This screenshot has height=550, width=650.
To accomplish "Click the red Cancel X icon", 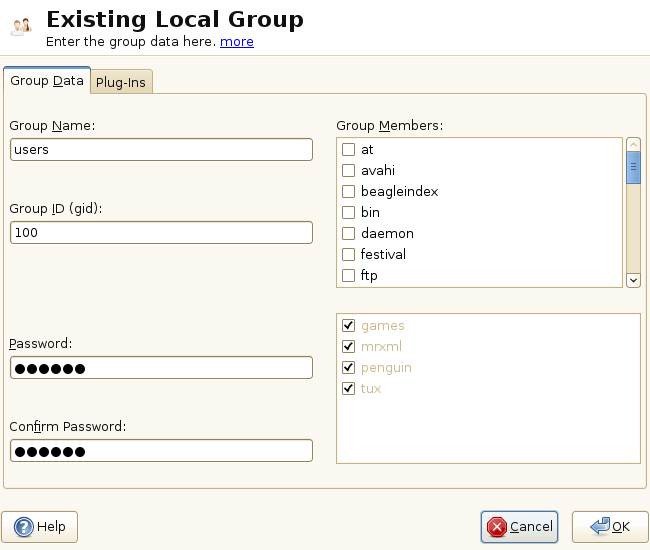I will pos(496,527).
